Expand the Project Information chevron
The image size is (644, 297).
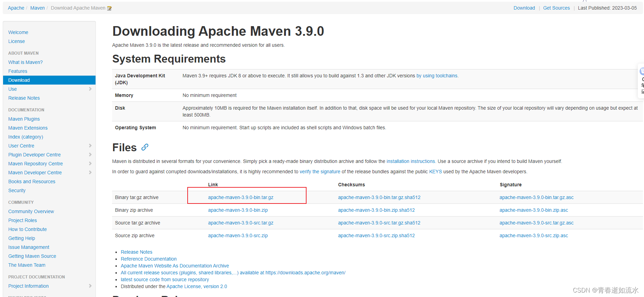coord(90,286)
